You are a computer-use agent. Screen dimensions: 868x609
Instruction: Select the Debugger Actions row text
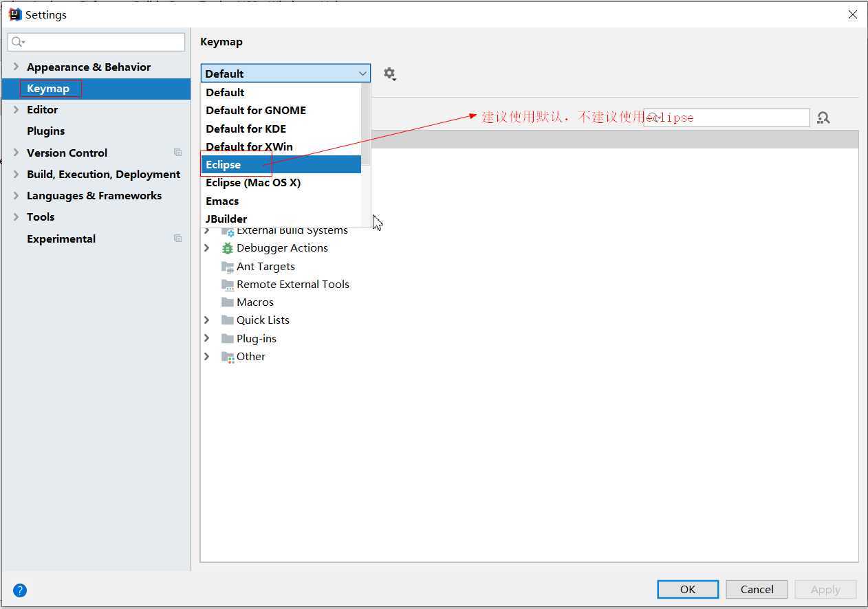coord(282,248)
